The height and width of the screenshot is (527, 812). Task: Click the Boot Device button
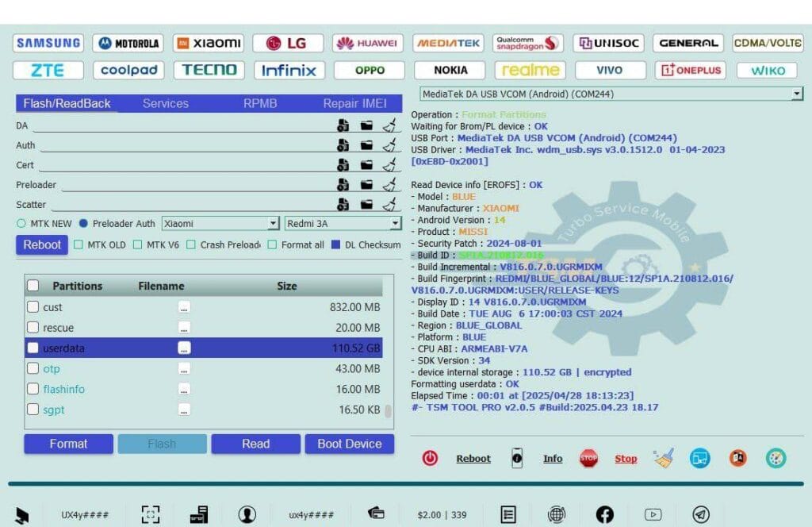[x=350, y=444]
